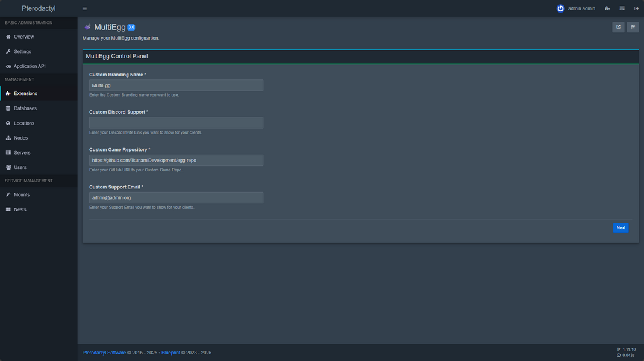644x361 pixels.
Task: Focus the Custom Branding Name field
Action: pyautogui.click(x=176, y=85)
